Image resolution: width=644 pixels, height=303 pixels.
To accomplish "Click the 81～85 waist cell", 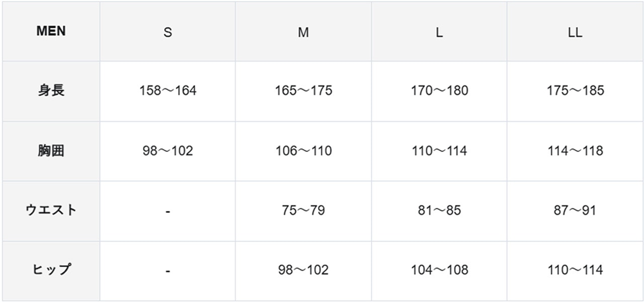I will (x=439, y=210).
